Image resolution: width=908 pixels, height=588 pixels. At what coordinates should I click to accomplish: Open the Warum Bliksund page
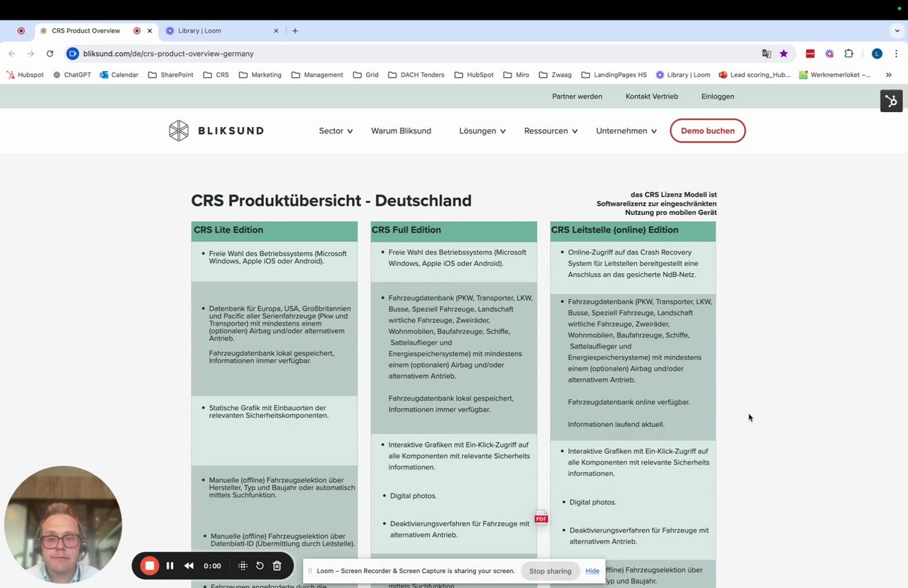[x=401, y=131]
